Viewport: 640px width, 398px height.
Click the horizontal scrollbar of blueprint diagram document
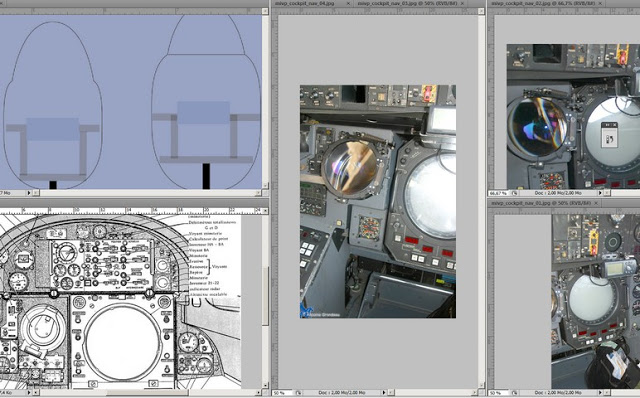tap(150, 393)
